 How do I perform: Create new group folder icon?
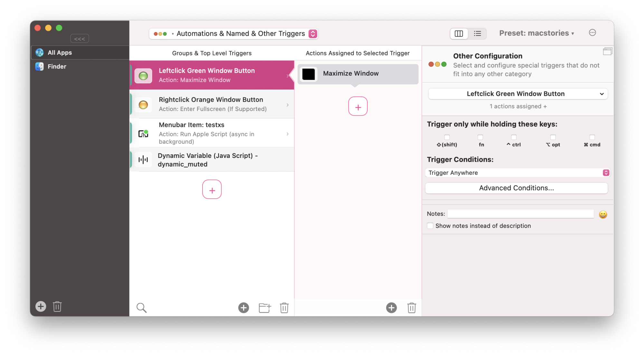coord(265,308)
